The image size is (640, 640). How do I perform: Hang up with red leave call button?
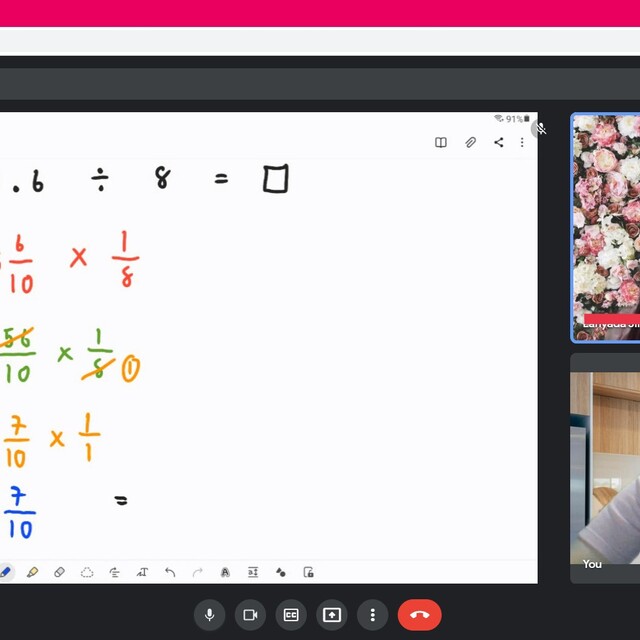click(x=419, y=615)
